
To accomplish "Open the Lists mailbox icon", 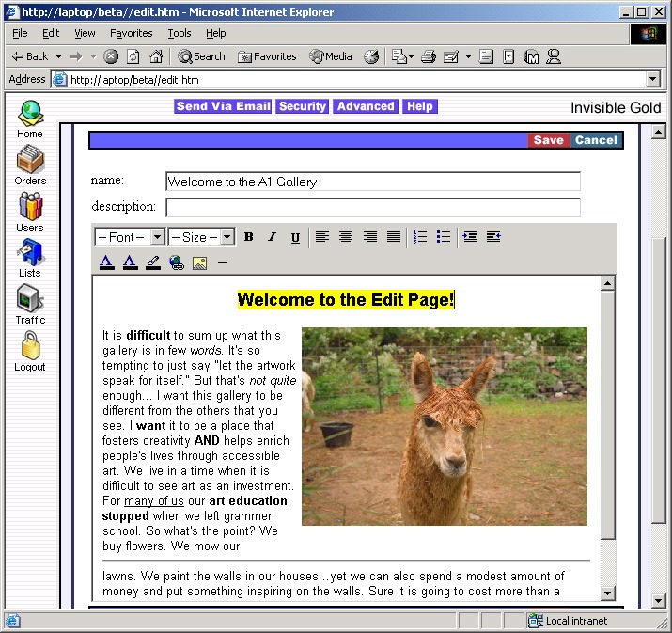I will click(x=29, y=252).
